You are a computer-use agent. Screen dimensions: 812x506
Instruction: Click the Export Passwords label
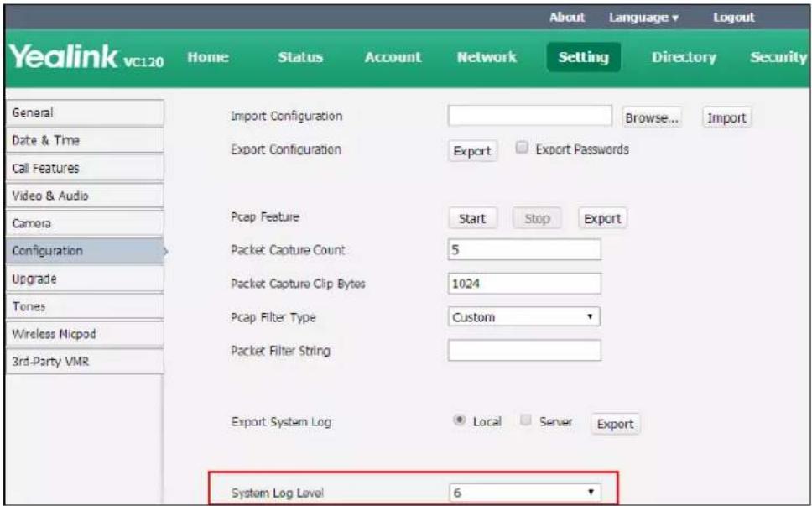tap(582, 149)
